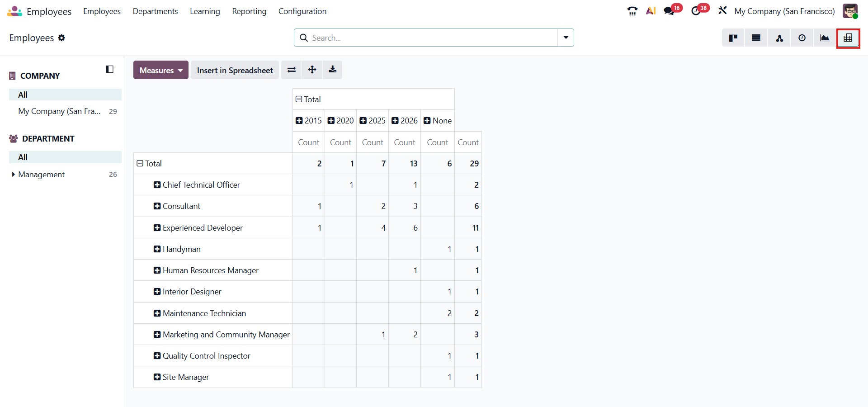This screenshot has width=868, height=407.
Task: Expand the 2026 column group
Action: coord(404,121)
